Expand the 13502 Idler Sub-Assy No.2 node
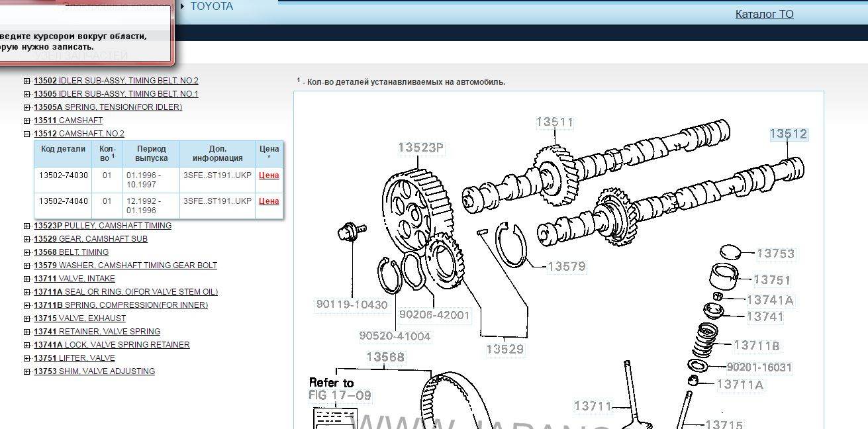 click(27, 81)
